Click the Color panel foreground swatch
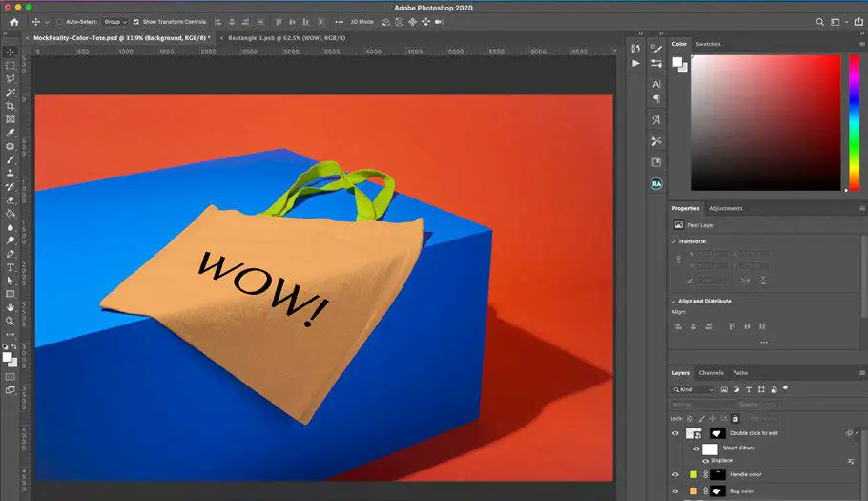The height and width of the screenshot is (501, 868). 677,62
